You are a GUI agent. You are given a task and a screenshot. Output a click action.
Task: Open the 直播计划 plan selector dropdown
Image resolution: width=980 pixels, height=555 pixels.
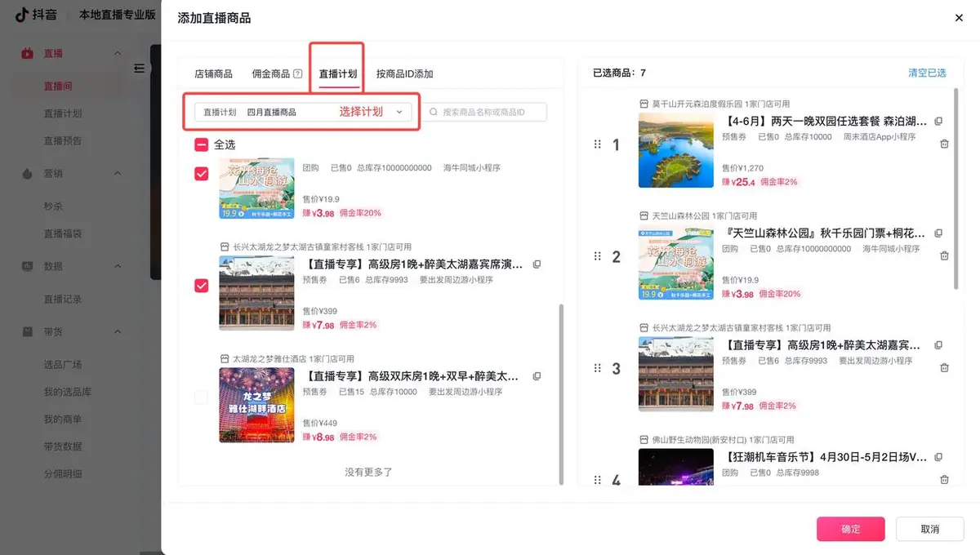(x=303, y=112)
